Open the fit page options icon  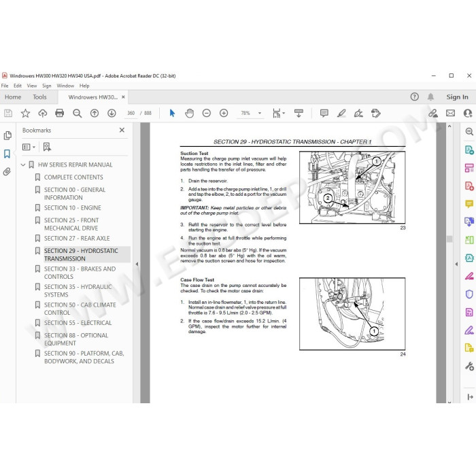277,114
